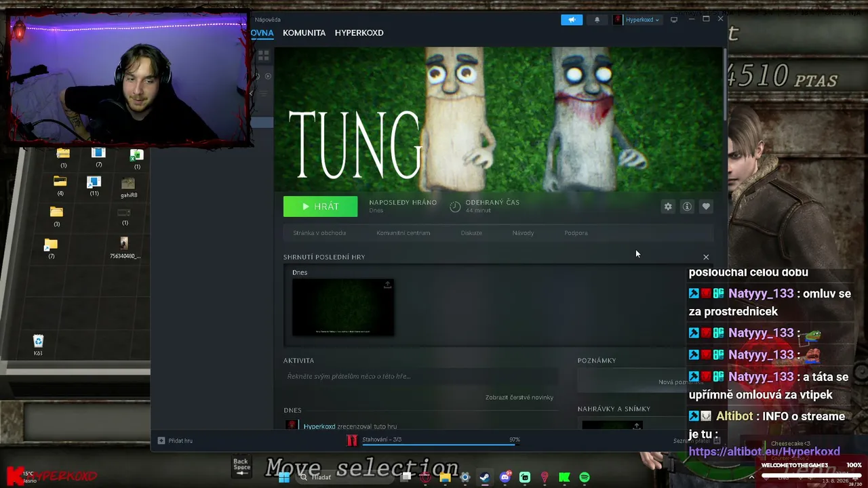The height and width of the screenshot is (488, 868).
Task: Open Spotify from the taskbar
Action: [x=585, y=477]
